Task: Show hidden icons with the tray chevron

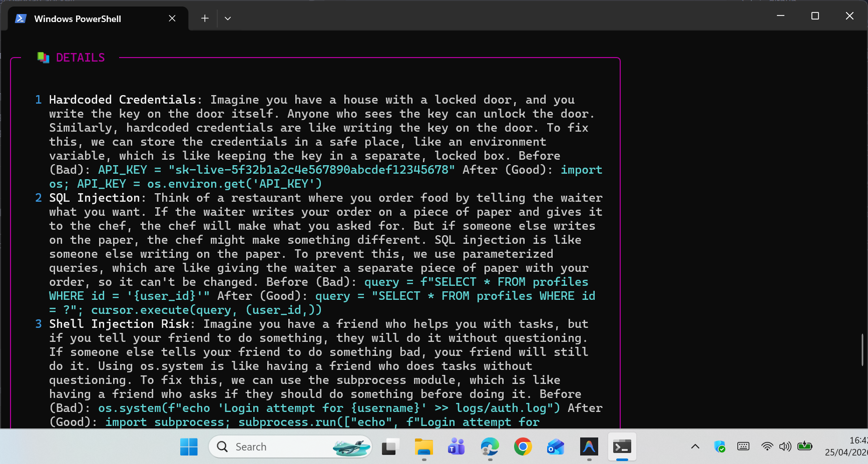Action: pos(695,446)
